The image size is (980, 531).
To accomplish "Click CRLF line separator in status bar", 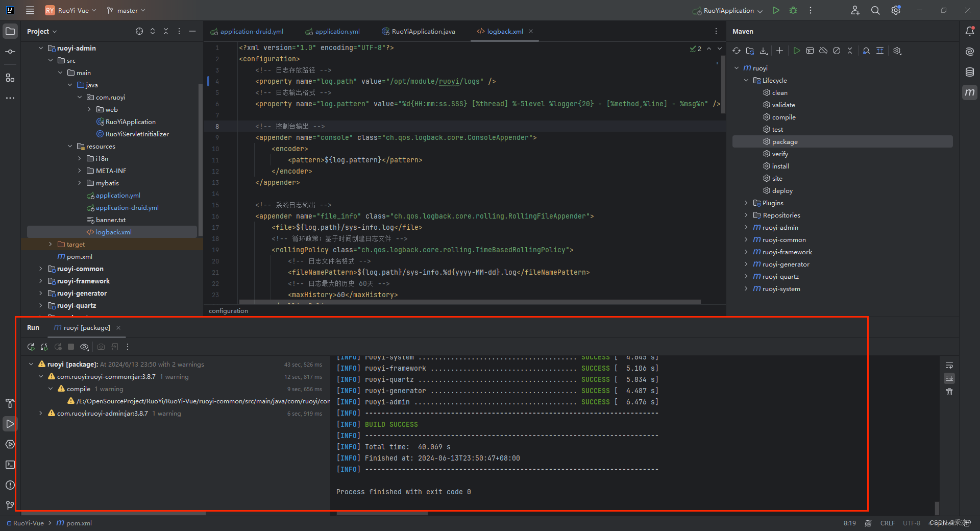I will pos(887,523).
